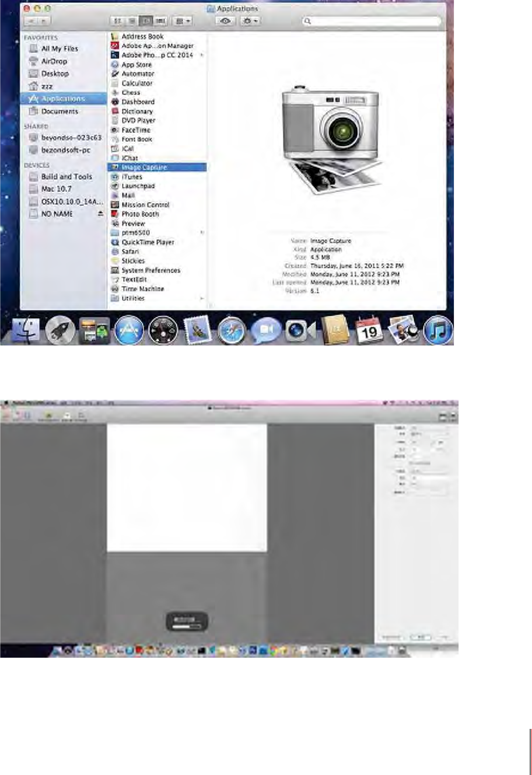Screen dimensions: 532x775
Task: Expand the Utilities folder arrow
Action: pos(202,298)
